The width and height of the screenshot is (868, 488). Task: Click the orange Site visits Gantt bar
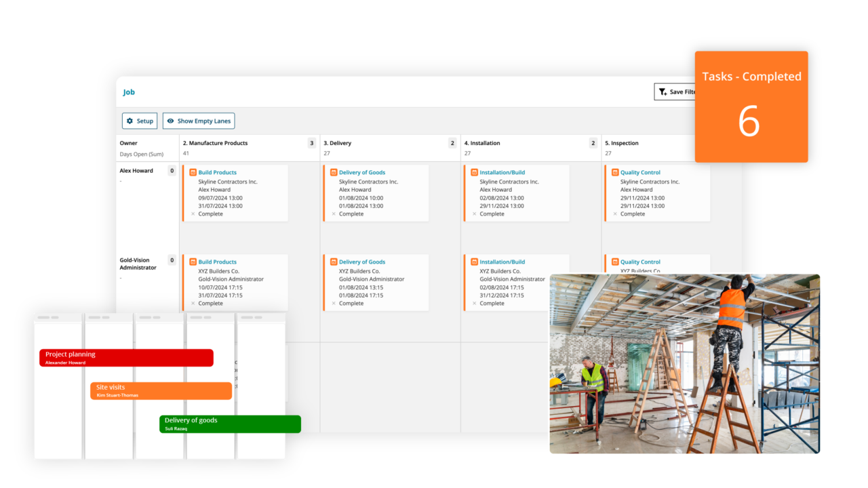pyautogui.click(x=161, y=391)
